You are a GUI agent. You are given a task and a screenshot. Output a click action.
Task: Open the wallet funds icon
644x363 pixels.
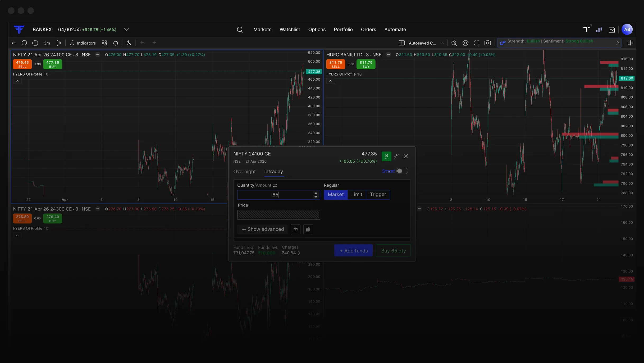coord(612,30)
